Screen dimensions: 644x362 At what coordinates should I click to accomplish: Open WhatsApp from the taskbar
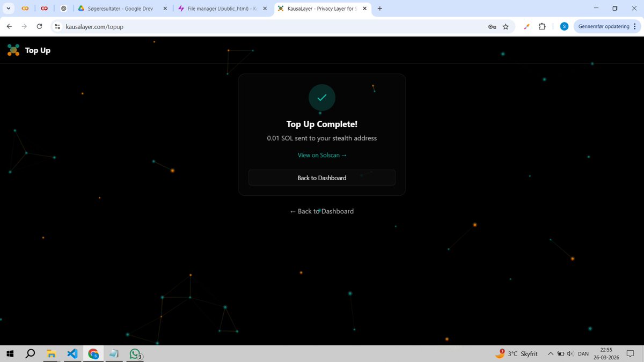(x=135, y=354)
